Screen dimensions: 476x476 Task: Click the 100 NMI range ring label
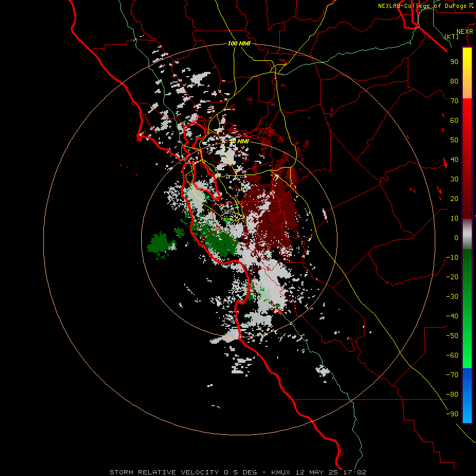239,43
